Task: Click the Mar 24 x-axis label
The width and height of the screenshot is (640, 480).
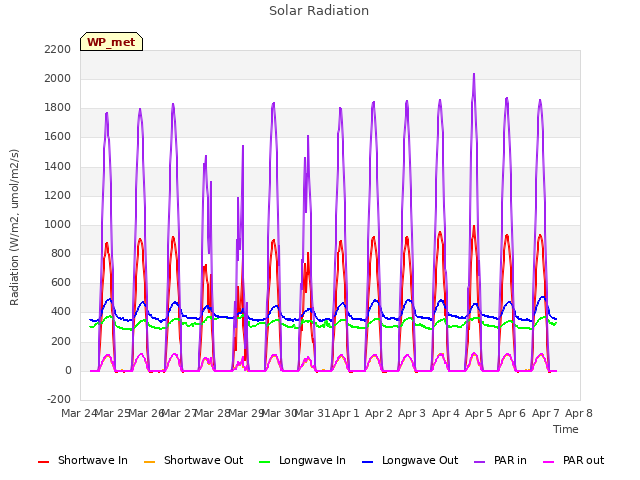Action: [80, 413]
